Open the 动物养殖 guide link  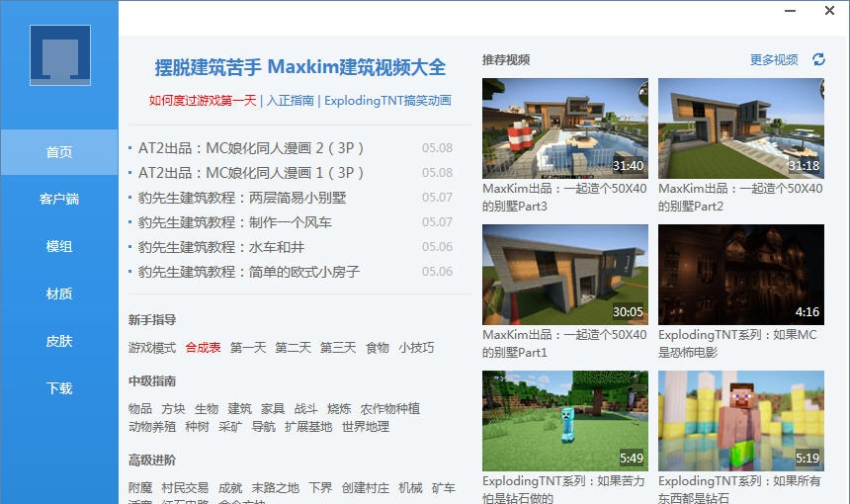coord(152,427)
